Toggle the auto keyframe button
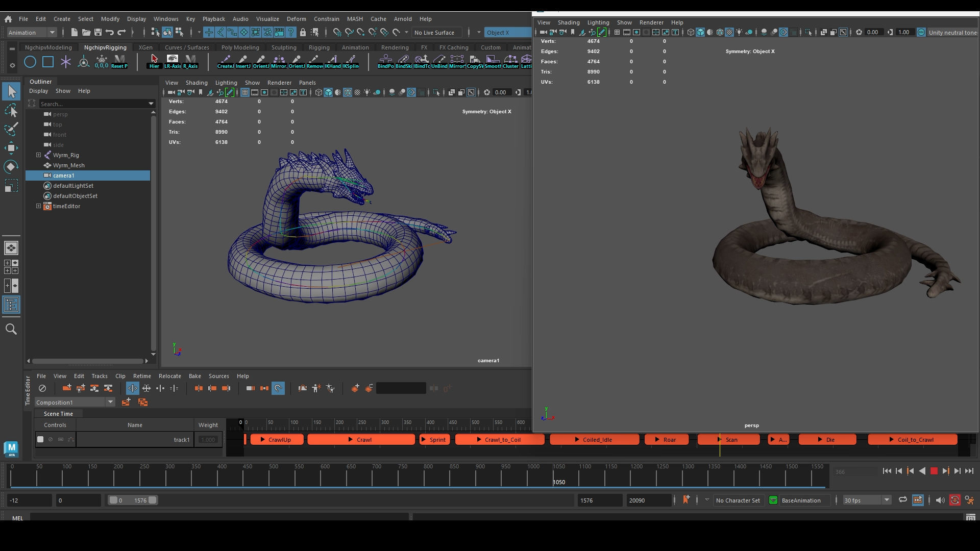 coord(954,500)
